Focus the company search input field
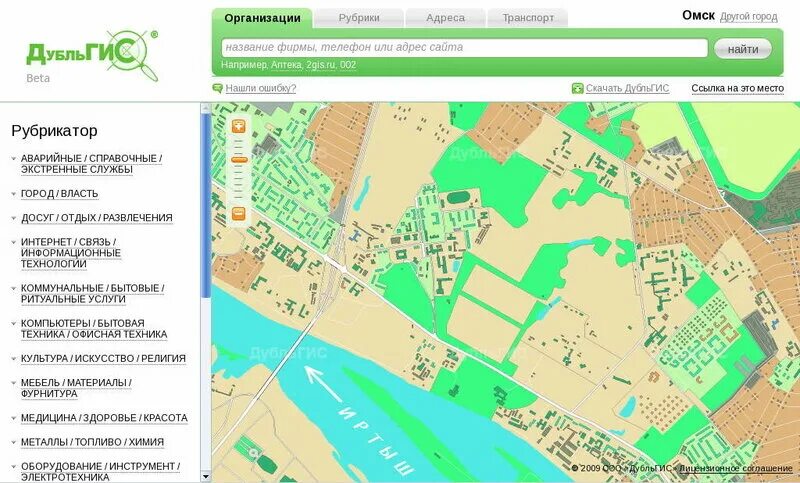Viewport: 800px width, 483px height. (464, 47)
